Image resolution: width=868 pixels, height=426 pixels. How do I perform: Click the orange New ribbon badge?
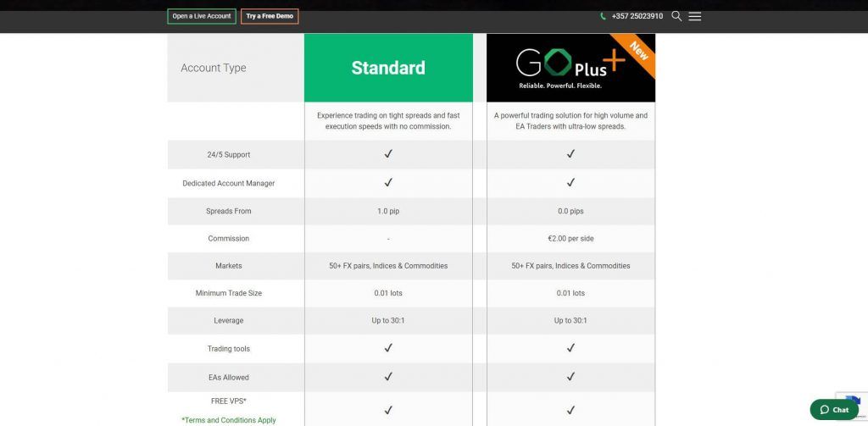pos(637,50)
